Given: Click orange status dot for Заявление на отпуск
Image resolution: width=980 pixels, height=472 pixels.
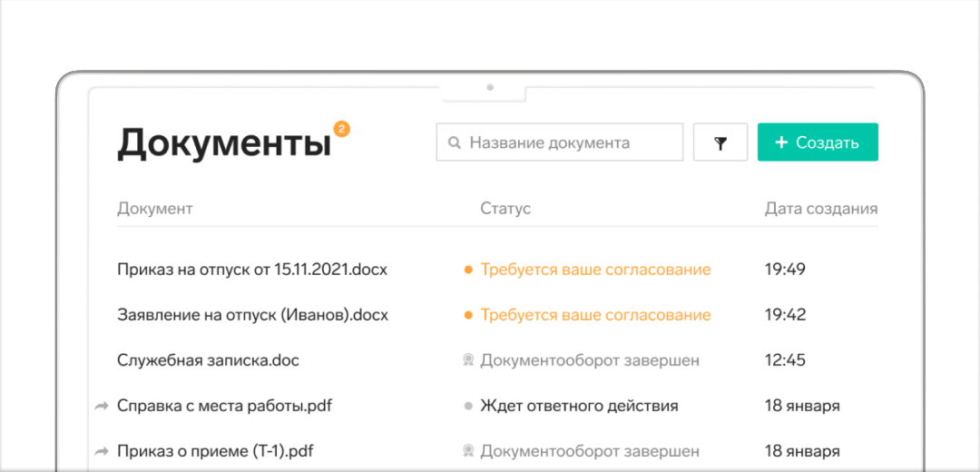Looking at the screenshot, I should (x=468, y=316).
